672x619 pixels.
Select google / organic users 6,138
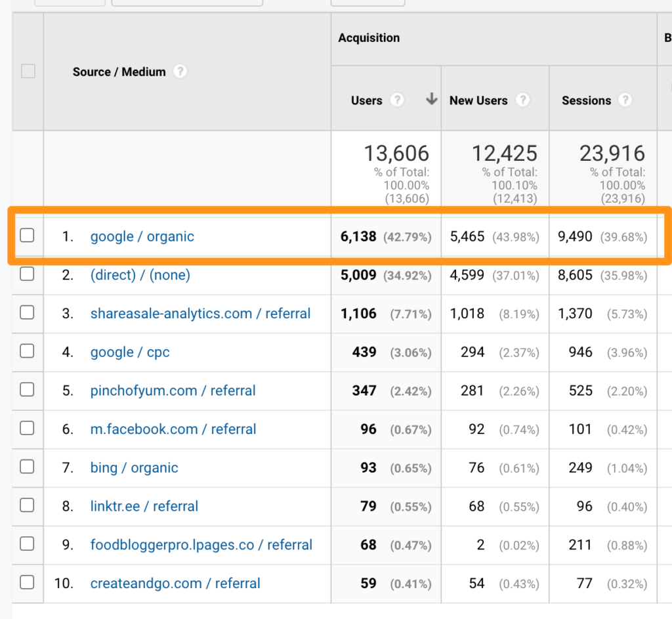click(358, 236)
